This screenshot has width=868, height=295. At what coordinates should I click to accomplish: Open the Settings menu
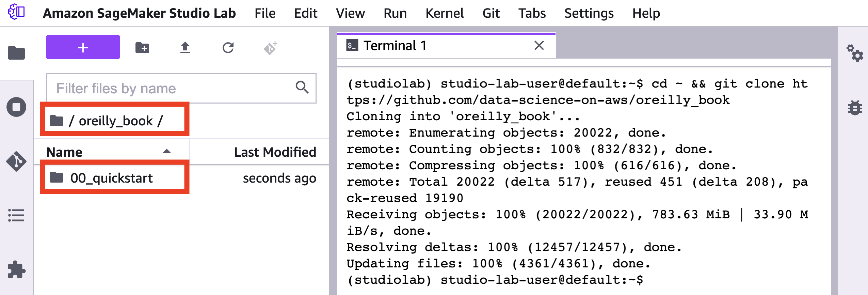coord(589,13)
